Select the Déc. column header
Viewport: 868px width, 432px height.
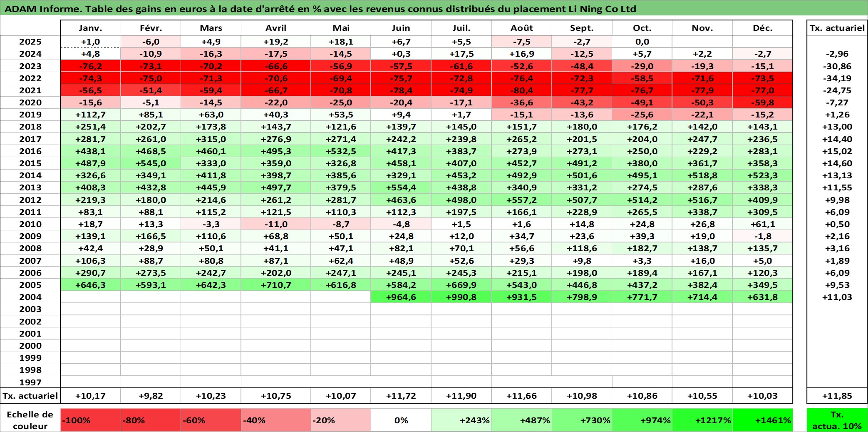pos(762,28)
